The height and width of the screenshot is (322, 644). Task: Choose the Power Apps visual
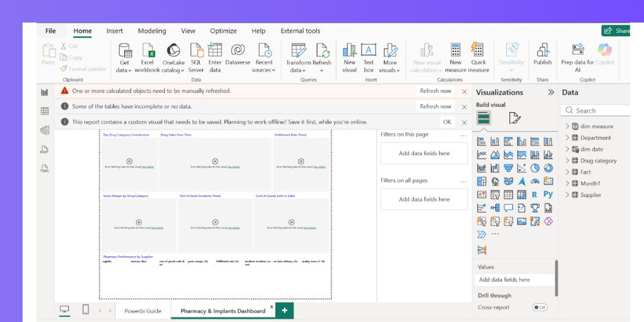548,222
